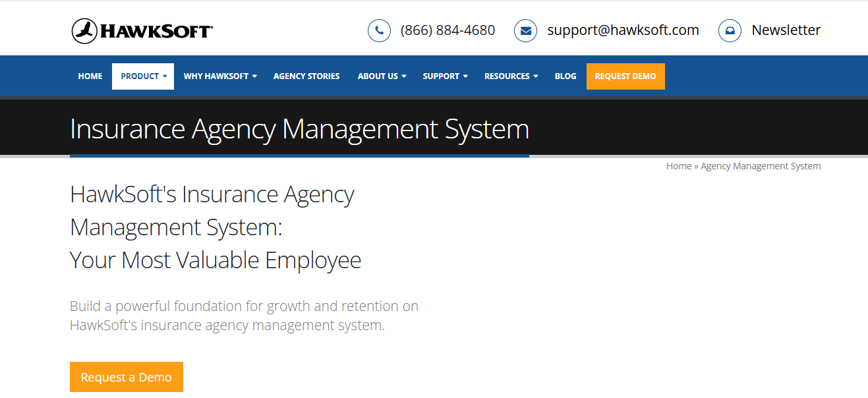
Task: Open the AGENCY STORIES menu item
Action: tap(306, 76)
